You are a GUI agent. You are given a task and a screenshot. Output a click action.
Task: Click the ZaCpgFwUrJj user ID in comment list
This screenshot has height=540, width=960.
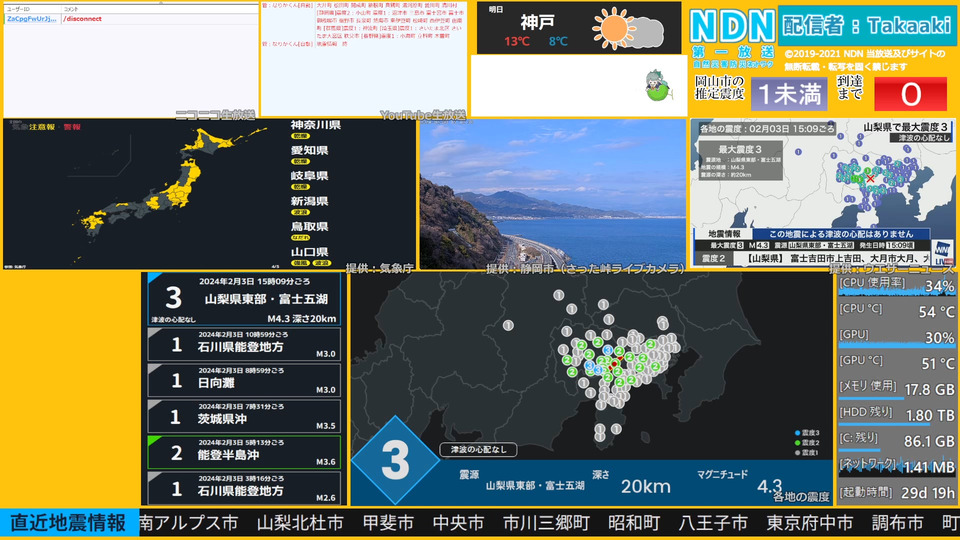32,19
